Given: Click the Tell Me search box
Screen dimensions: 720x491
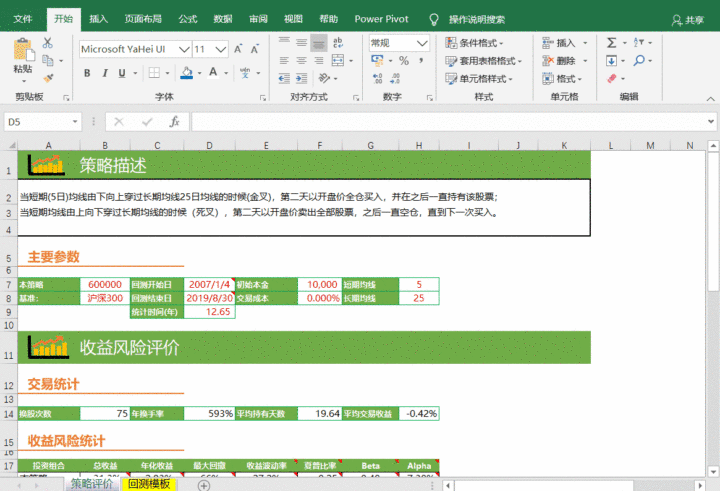Looking at the screenshot, I should click(x=477, y=19).
